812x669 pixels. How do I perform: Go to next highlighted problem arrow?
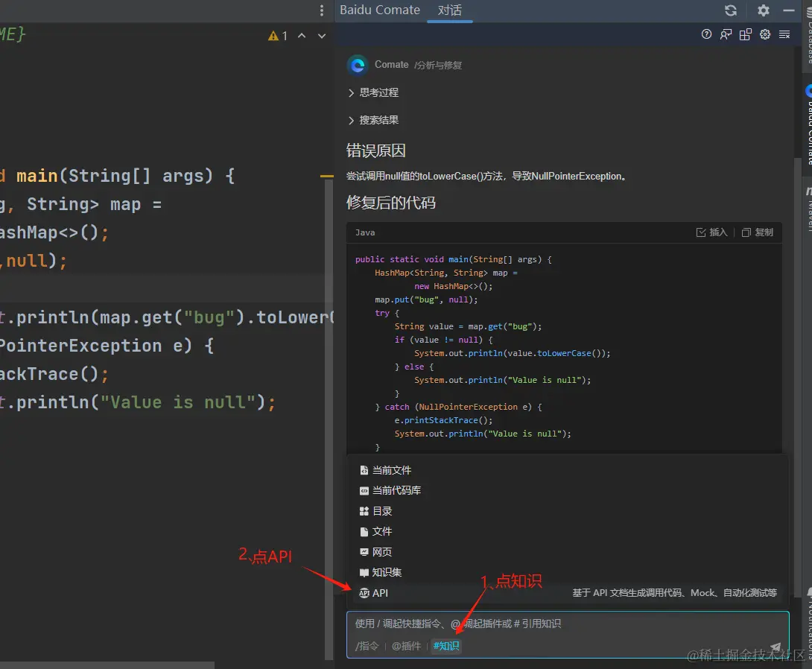(x=322, y=36)
